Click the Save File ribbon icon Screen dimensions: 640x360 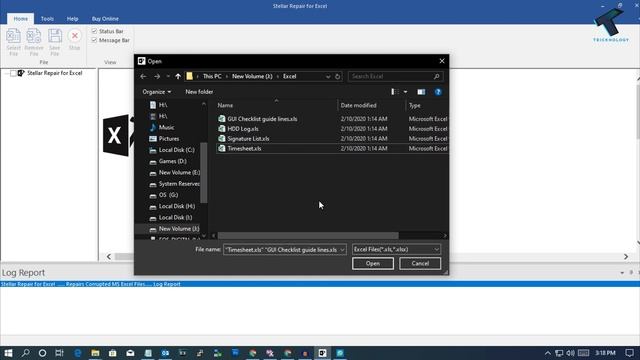[55, 42]
